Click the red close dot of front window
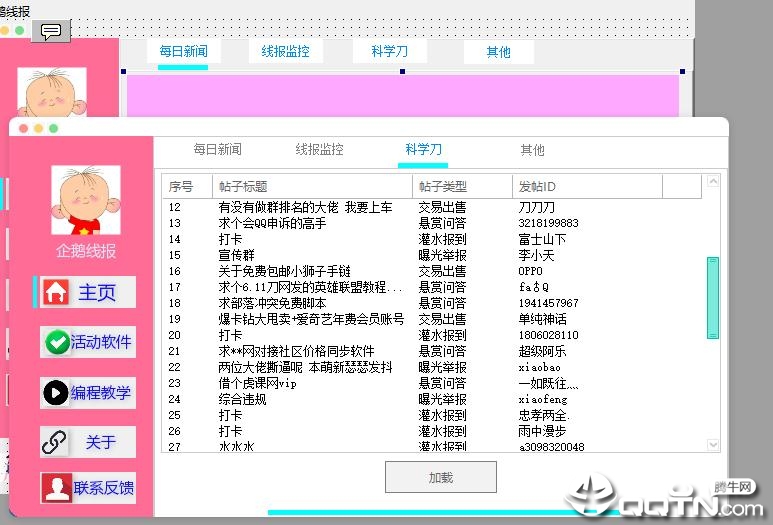The image size is (773, 525). coord(23,129)
